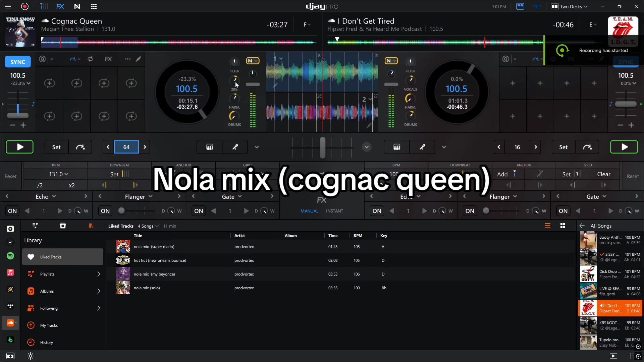Click deck 2 Set cue button
Image resolution: width=644 pixels, height=362 pixels.
coord(563,147)
